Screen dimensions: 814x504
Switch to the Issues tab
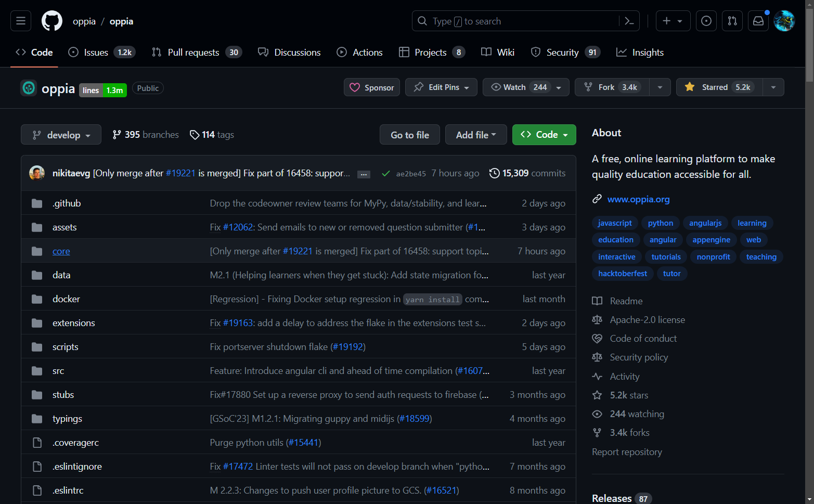pyautogui.click(x=102, y=52)
